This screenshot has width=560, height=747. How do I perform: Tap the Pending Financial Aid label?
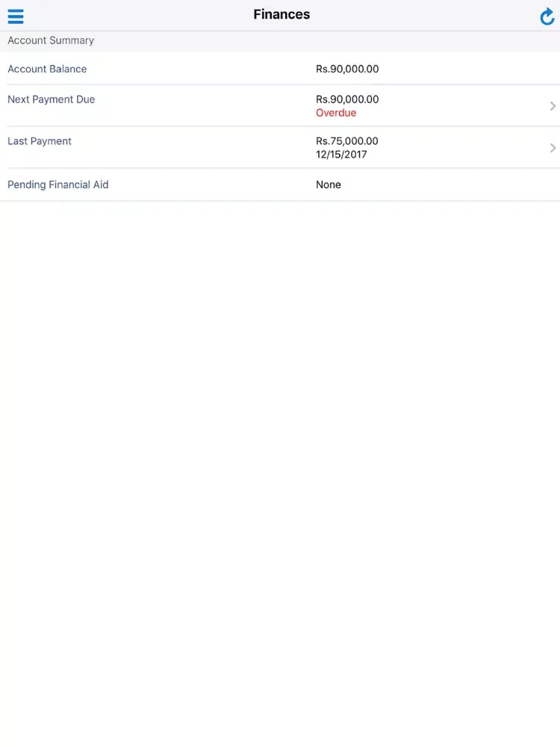click(57, 185)
